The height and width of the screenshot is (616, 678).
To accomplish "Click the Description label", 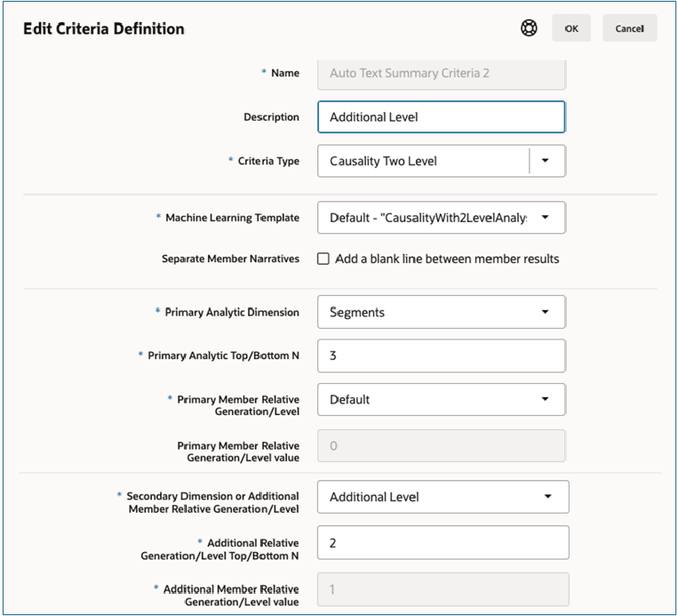I will tap(271, 117).
